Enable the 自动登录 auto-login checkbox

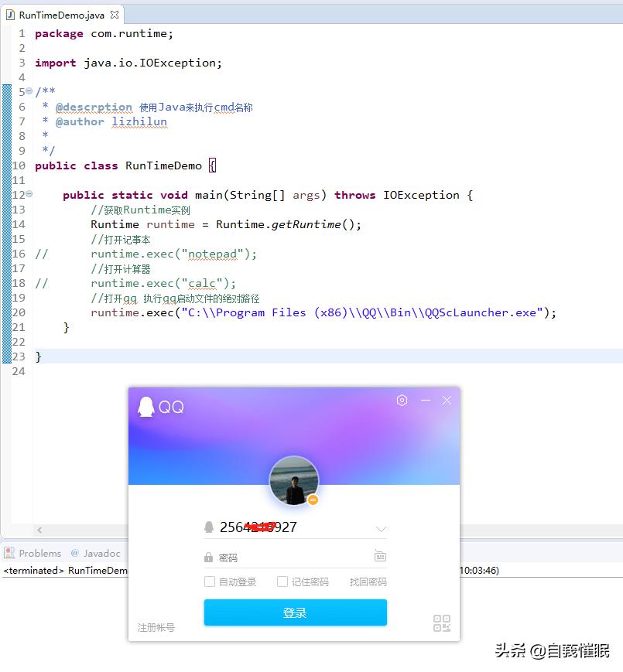click(211, 582)
